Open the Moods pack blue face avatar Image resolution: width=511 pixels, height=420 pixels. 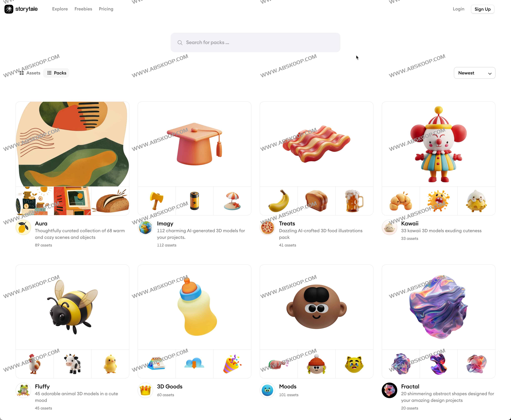click(x=267, y=390)
